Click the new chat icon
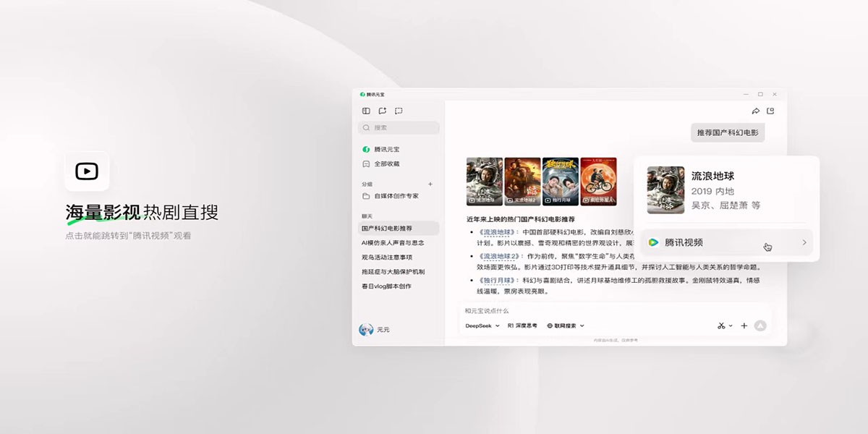This screenshot has height=434, width=868. [x=383, y=111]
